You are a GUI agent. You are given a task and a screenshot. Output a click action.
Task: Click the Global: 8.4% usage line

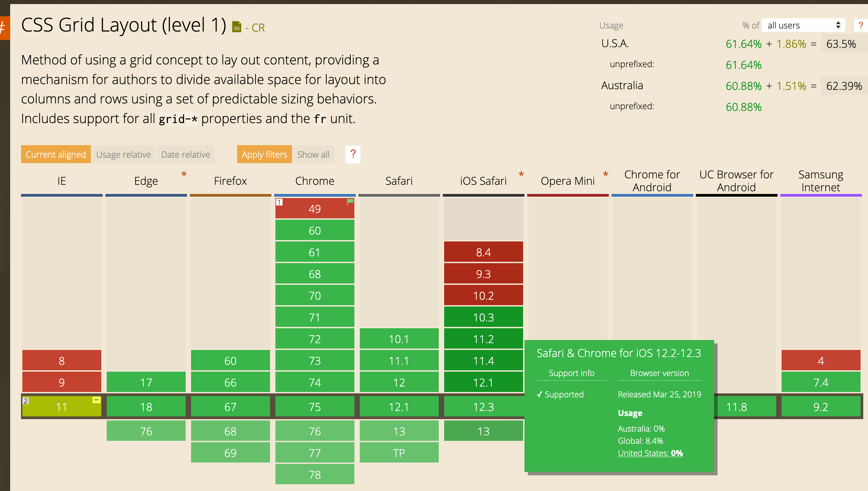[x=641, y=441]
